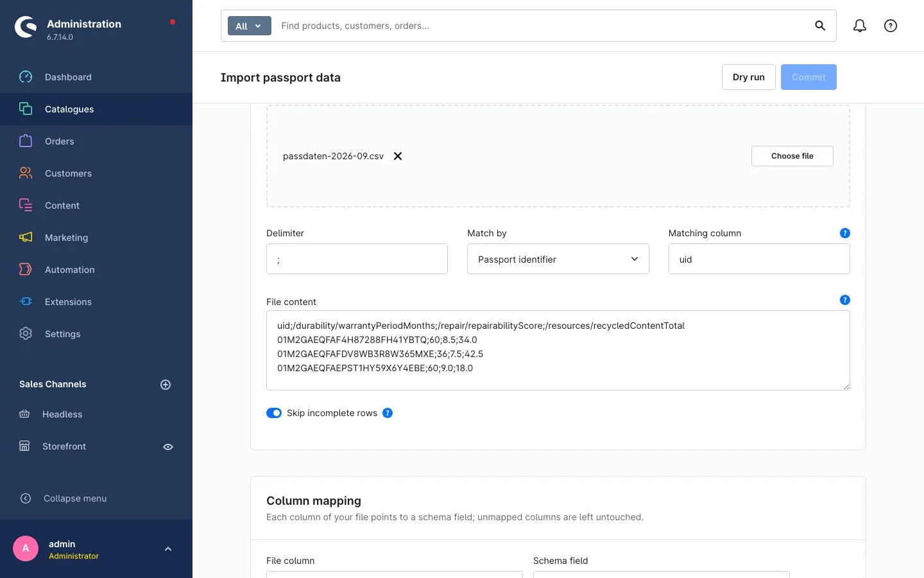Open Orders menu item
The height and width of the screenshot is (578, 924).
click(96, 141)
